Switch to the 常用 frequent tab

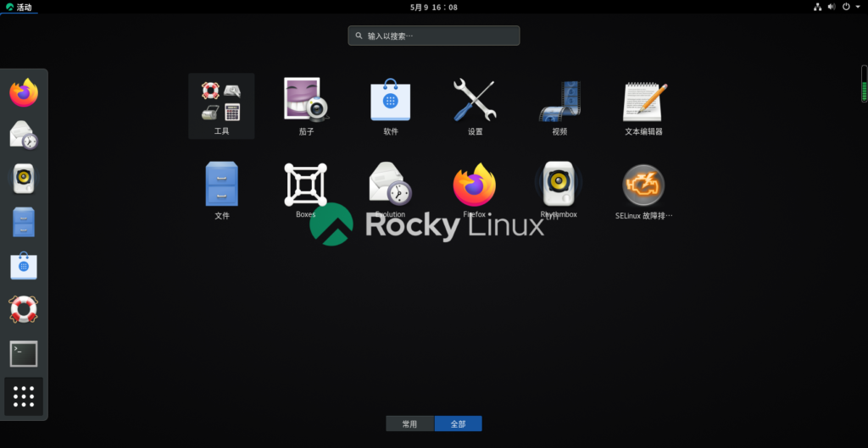pos(410,423)
